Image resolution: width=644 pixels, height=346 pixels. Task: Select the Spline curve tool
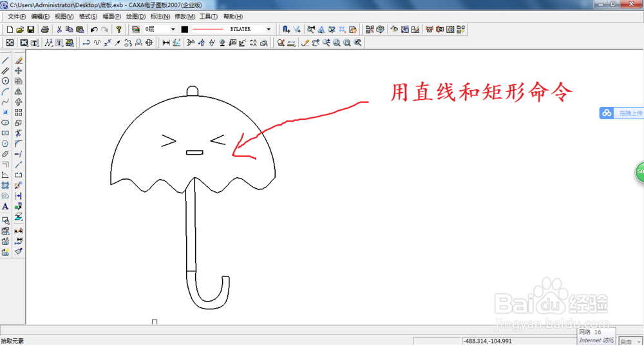coord(5,102)
